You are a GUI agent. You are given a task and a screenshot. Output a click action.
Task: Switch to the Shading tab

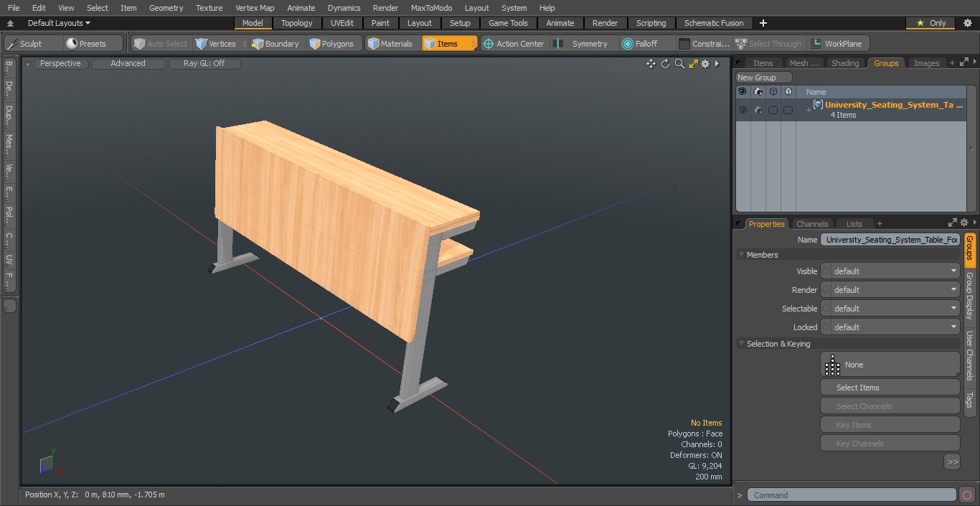[845, 63]
